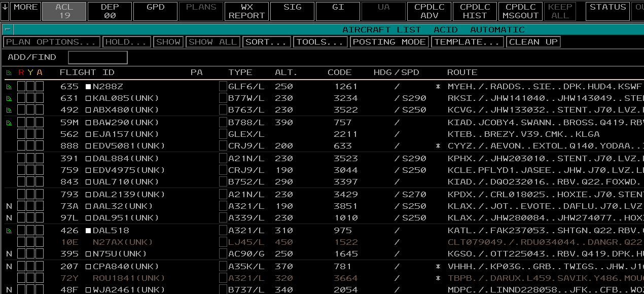Click the green triangle icon in the column header

click(x=9, y=72)
